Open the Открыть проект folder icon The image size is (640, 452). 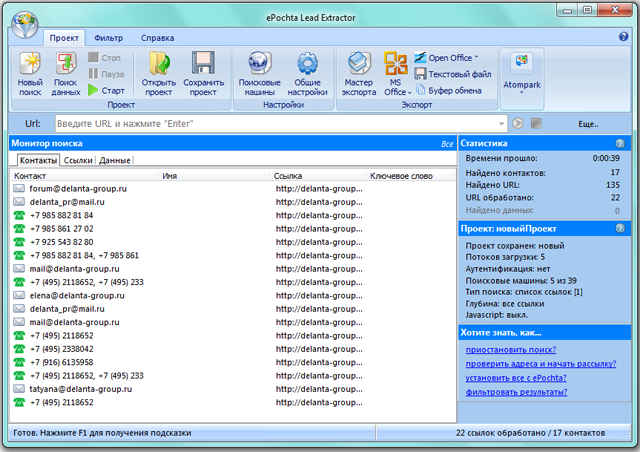click(x=159, y=63)
